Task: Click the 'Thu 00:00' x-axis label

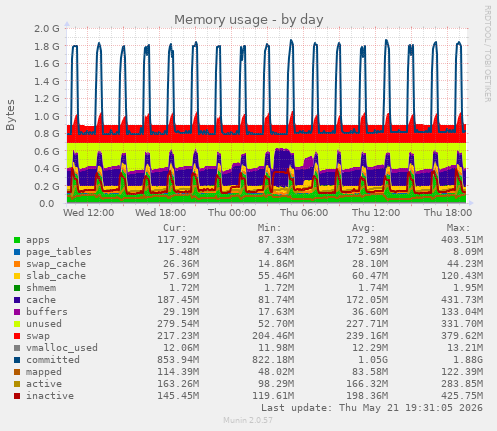Action: click(232, 213)
